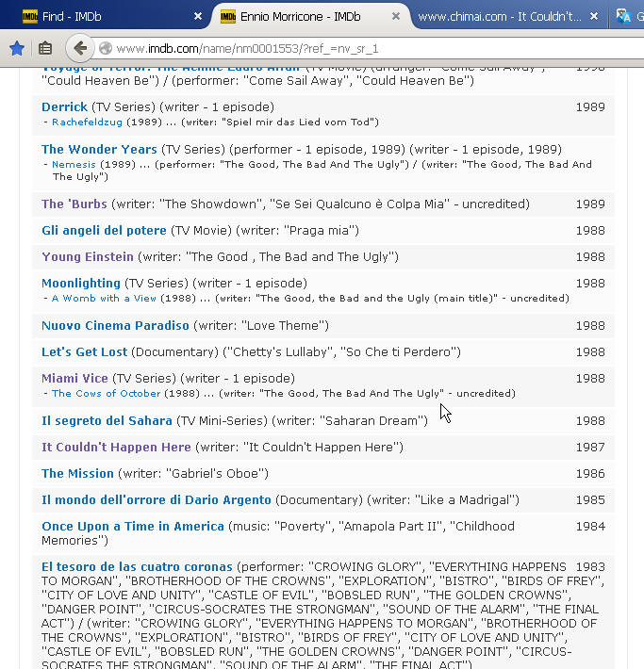Viewport: 644px width, 669px height.
Task: Click the year 1986 beside The Mission
Action: (x=590, y=474)
